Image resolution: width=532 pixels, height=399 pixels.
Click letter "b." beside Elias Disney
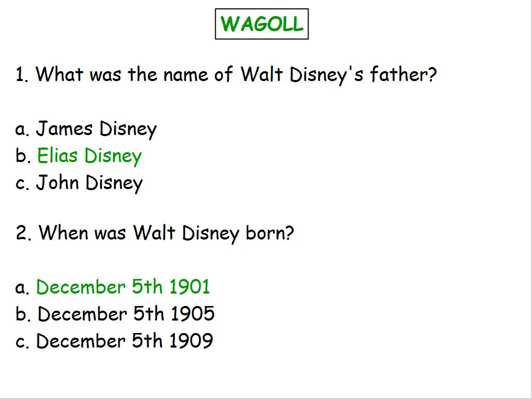(23, 156)
